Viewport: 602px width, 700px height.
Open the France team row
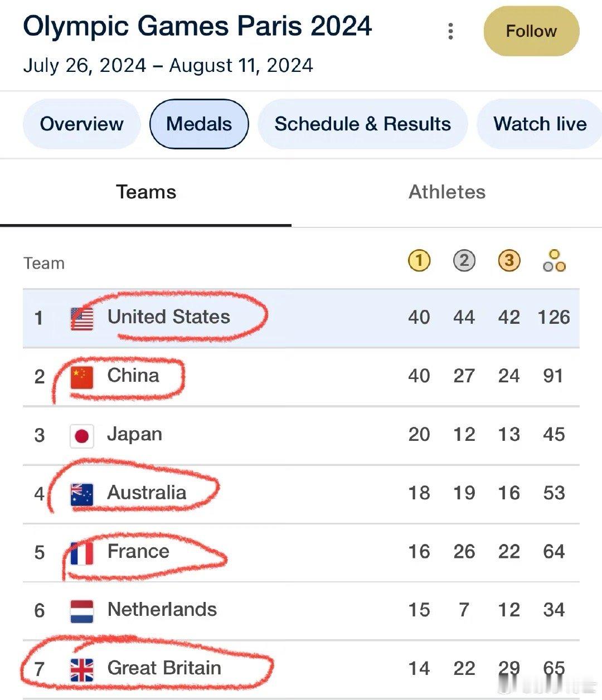pyautogui.click(x=301, y=552)
